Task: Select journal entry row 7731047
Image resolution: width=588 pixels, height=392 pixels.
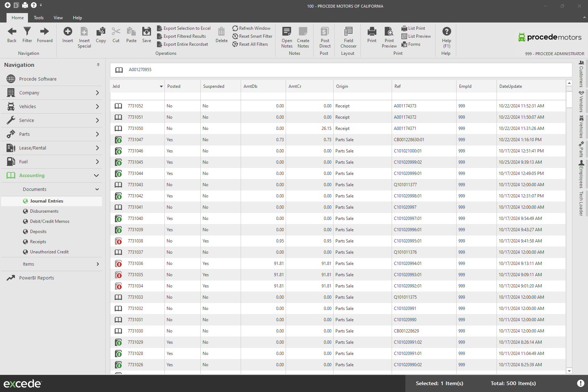Action: (135, 140)
